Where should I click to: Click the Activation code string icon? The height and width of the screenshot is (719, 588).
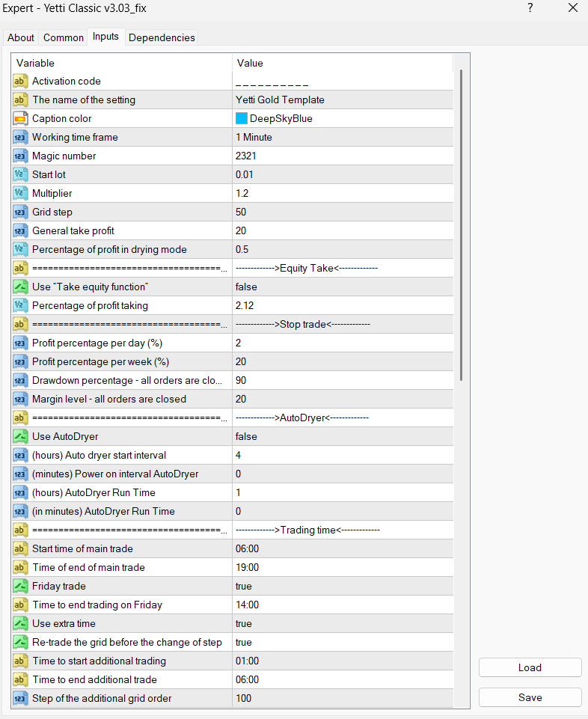[20, 81]
